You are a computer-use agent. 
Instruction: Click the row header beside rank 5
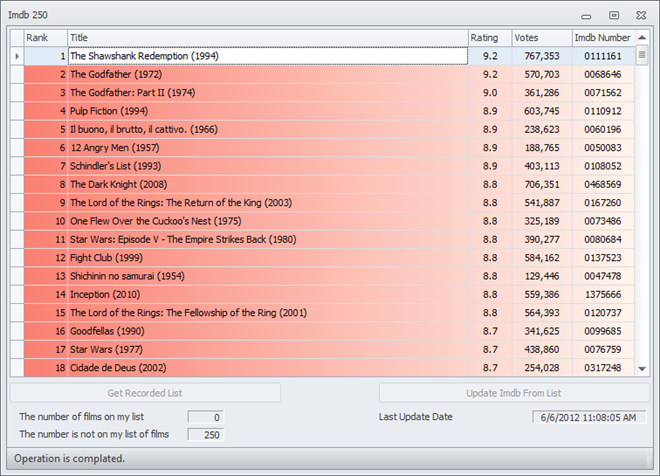tap(17, 129)
